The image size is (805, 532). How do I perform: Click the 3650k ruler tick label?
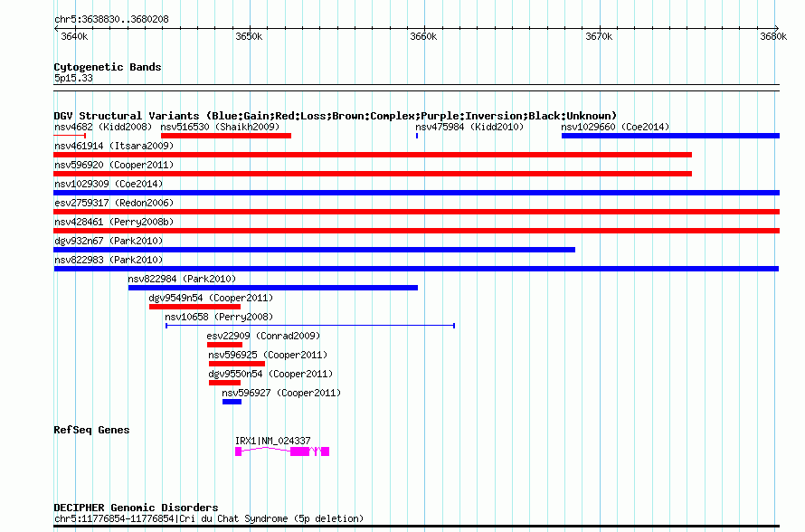click(249, 36)
